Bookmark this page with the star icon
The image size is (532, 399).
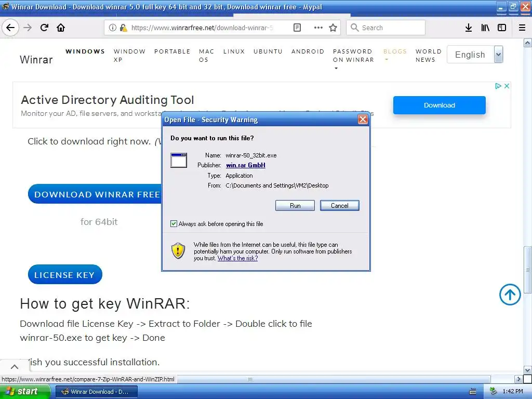coord(333,28)
